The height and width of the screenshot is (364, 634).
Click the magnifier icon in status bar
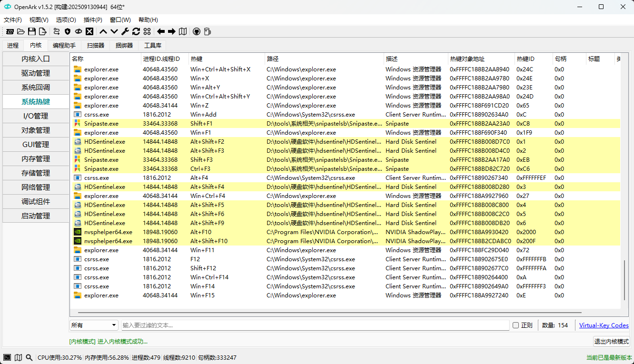coord(29,357)
